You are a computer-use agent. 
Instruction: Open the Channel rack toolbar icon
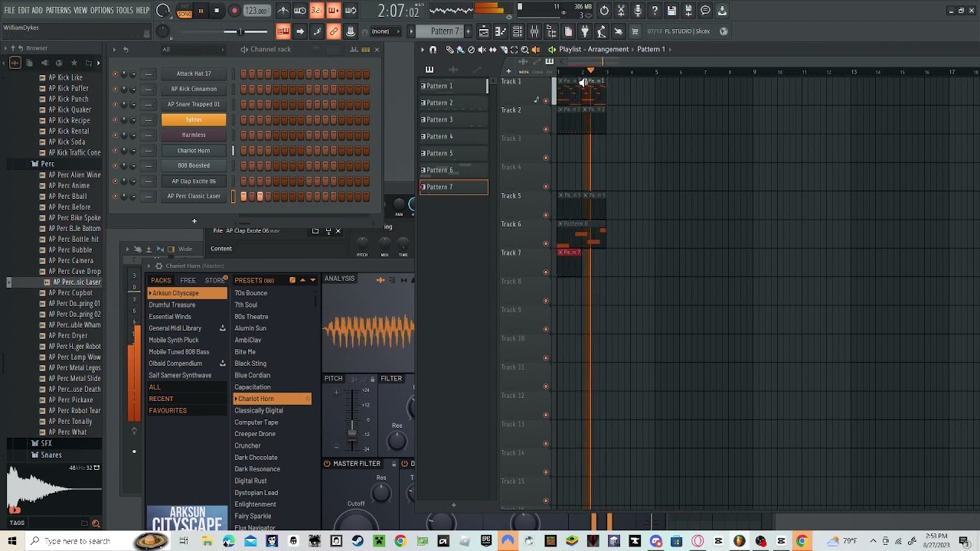click(518, 31)
